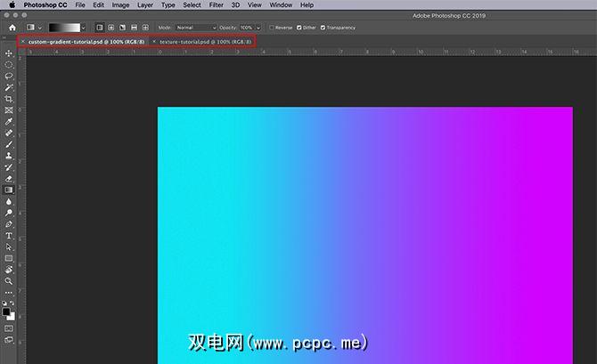
Task: Enable the Reverse checkbox
Action: 272,28
